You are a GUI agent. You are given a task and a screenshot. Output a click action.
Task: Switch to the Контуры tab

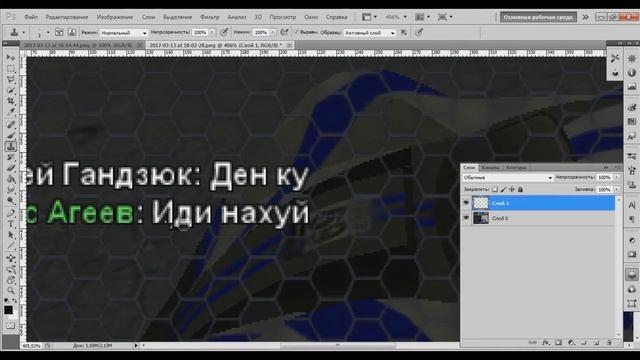tap(516, 167)
